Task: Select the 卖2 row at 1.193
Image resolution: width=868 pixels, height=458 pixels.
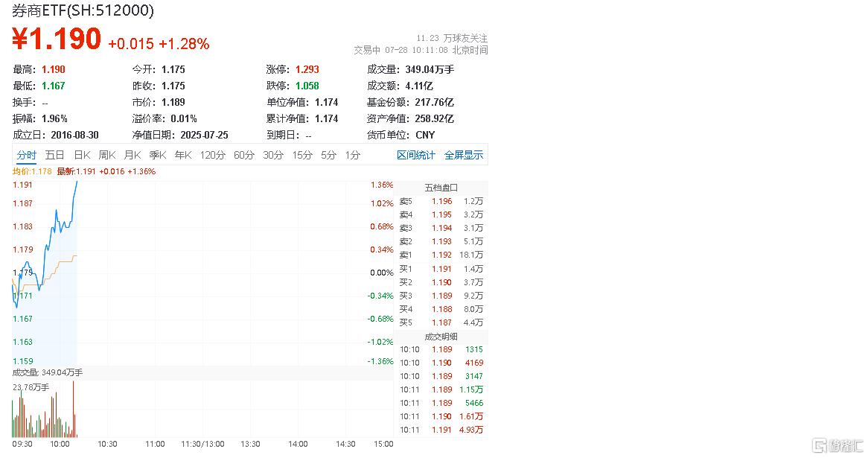Action: [441, 241]
